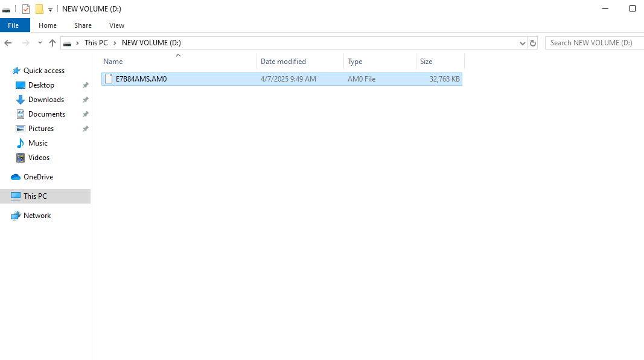
Task: Open Music in the navigation pane
Action: (x=38, y=143)
